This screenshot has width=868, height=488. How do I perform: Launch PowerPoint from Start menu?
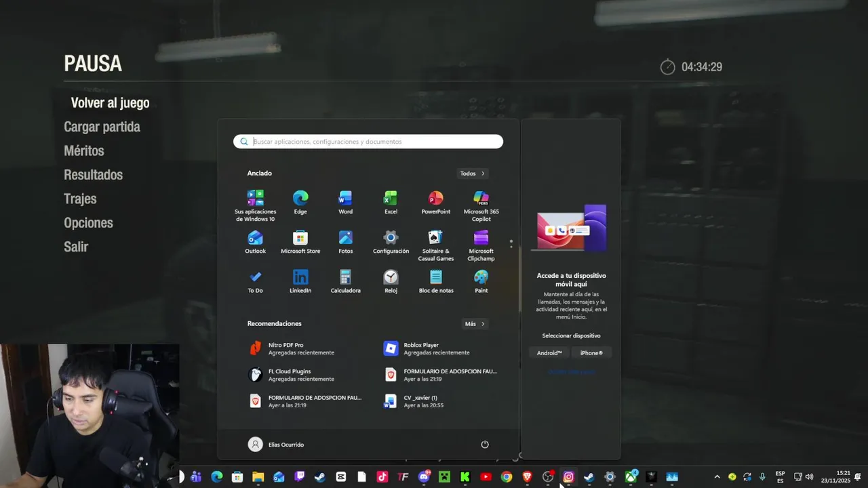[x=435, y=203]
